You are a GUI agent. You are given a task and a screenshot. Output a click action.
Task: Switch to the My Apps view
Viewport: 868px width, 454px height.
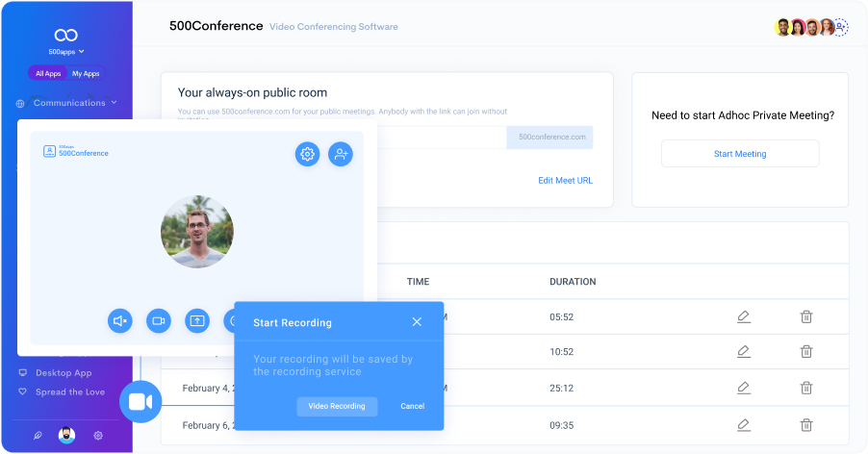(x=86, y=73)
